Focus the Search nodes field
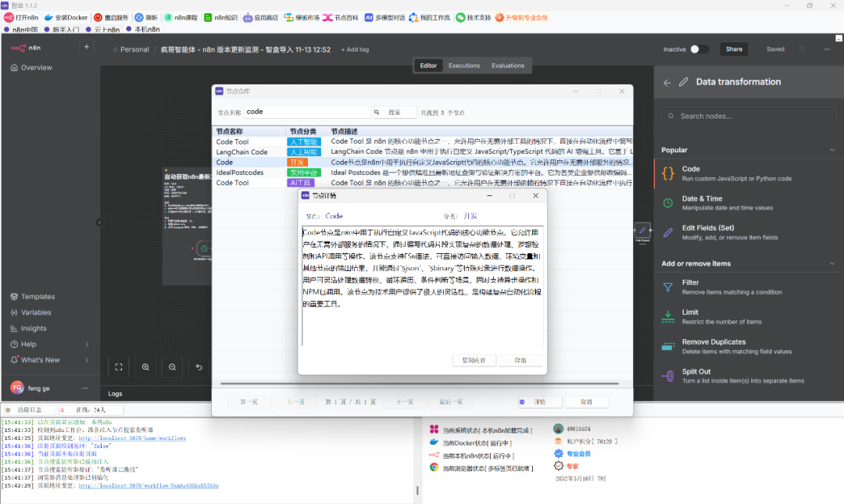Viewport: 844px width, 504px height. coord(749,116)
